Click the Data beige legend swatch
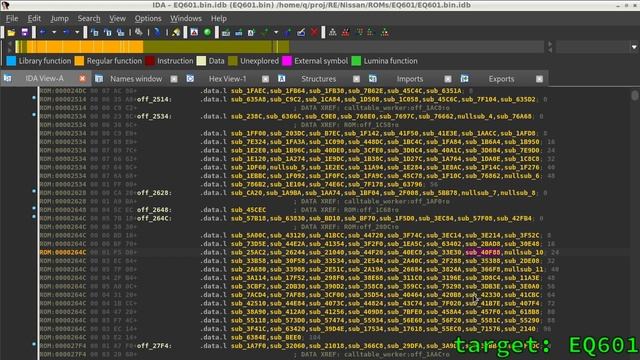Screen dimensions: 640x360 [201, 61]
